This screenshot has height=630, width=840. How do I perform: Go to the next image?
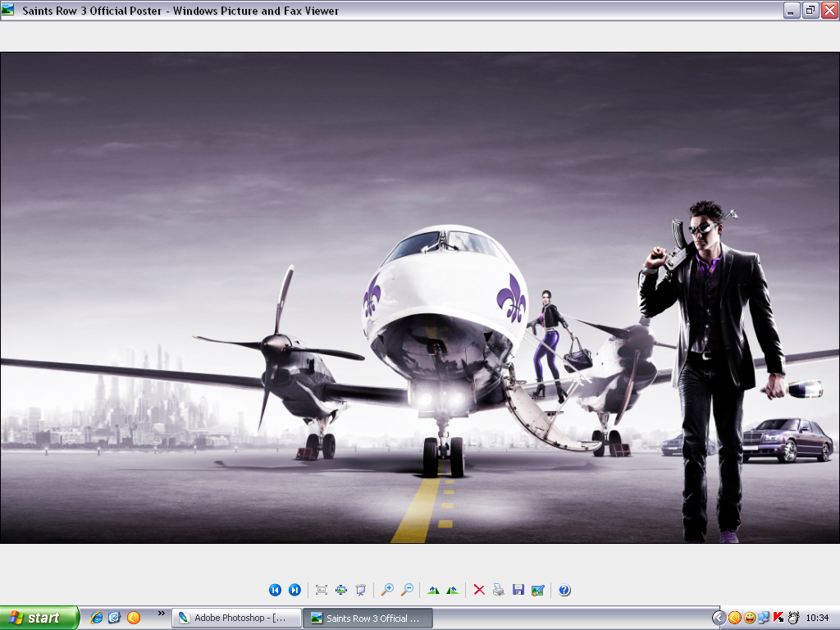click(294, 590)
